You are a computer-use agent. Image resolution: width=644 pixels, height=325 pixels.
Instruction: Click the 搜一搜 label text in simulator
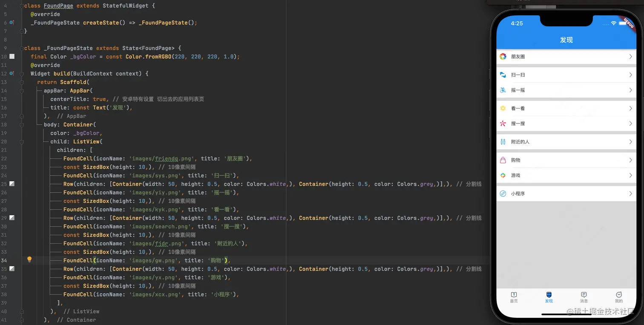pos(518,123)
